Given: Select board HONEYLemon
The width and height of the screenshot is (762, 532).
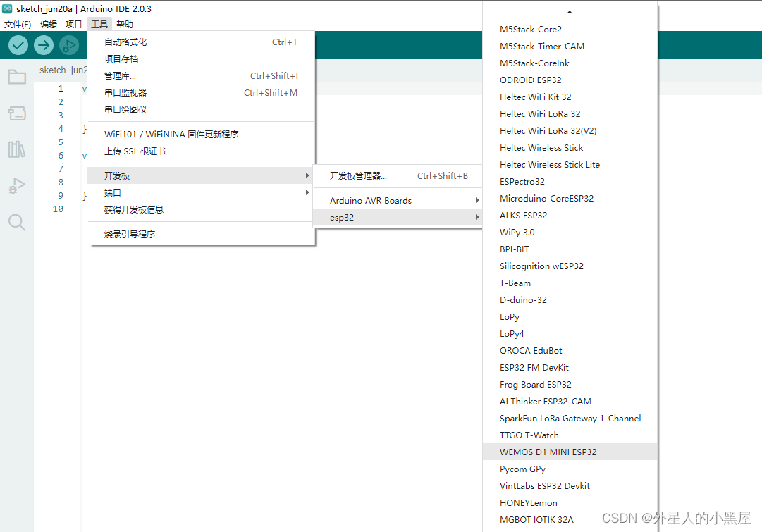Looking at the screenshot, I should [x=570, y=503].
